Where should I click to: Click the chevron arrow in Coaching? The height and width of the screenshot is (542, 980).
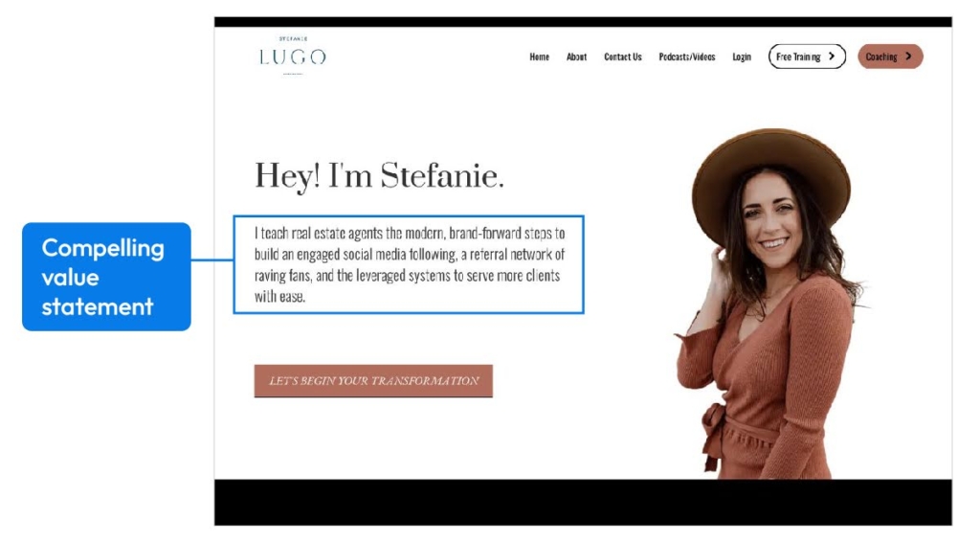click(909, 56)
